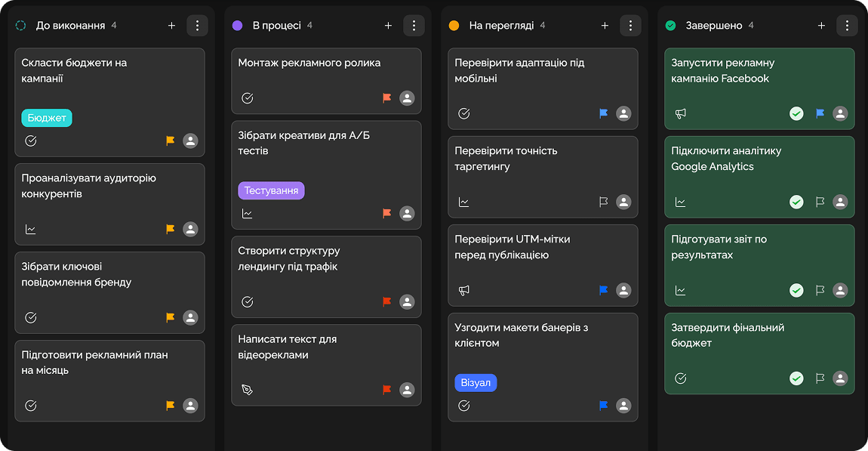The image size is (868, 451).
Task: Click assignee avatar on 'Скласти бюджети' card
Action: click(190, 141)
